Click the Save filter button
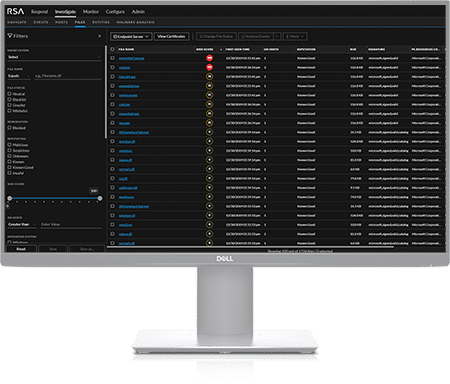This screenshot has width=450, height=384. [53, 249]
